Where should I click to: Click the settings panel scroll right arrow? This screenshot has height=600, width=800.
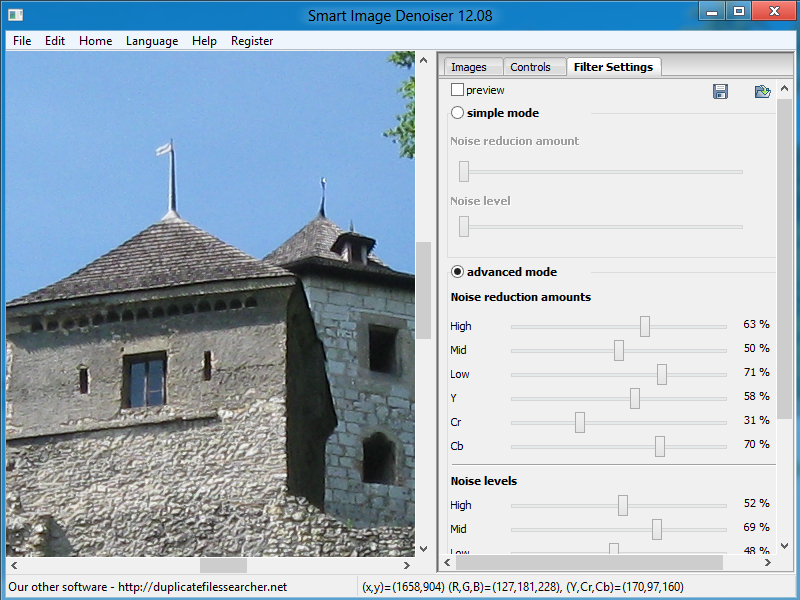tap(768, 562)
